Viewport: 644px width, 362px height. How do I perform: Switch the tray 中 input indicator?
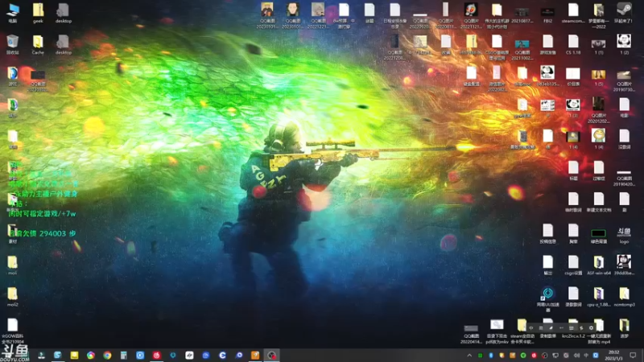point(586,356)
